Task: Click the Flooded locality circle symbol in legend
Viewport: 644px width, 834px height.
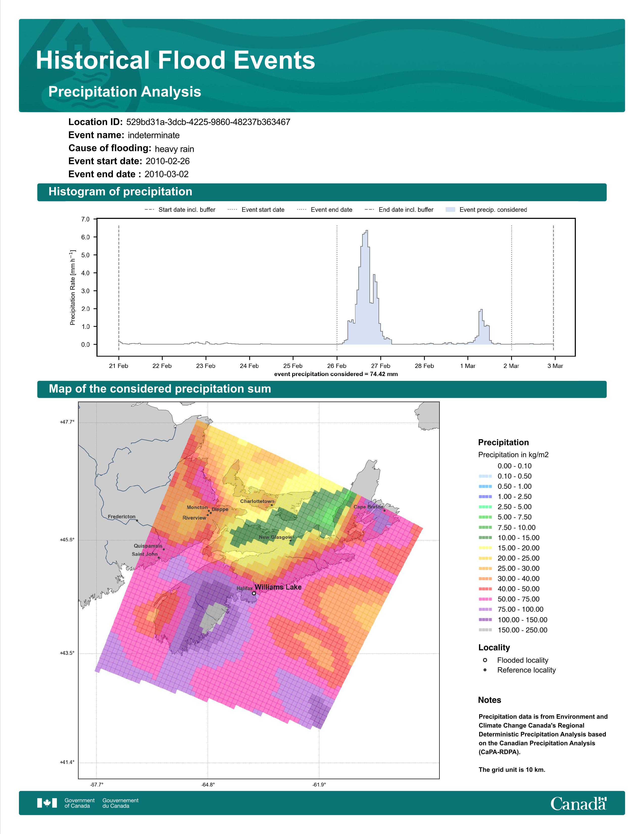Action: point(485,660)
